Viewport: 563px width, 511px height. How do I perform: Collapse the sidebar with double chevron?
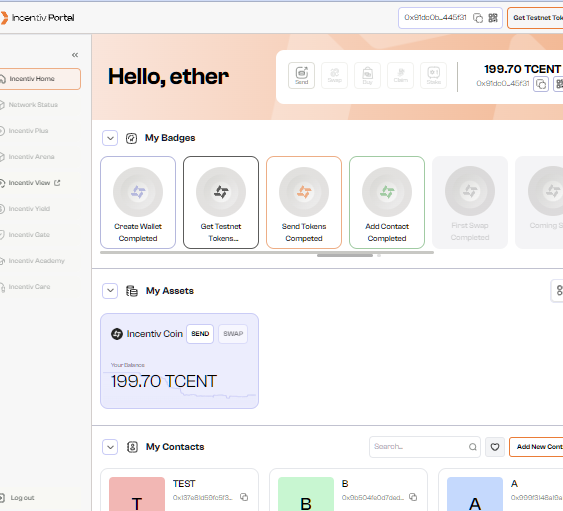(75, 55)
